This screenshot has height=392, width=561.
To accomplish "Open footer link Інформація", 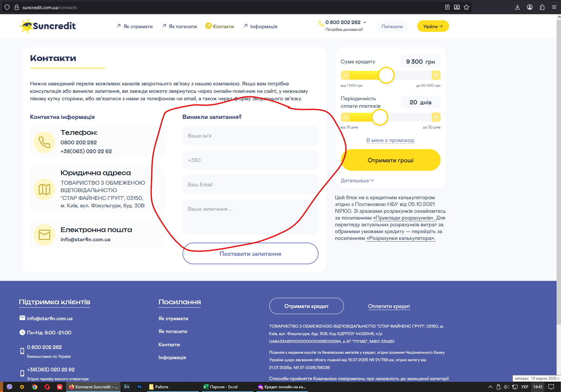I will pyautogui.click(x=172, y=357).
